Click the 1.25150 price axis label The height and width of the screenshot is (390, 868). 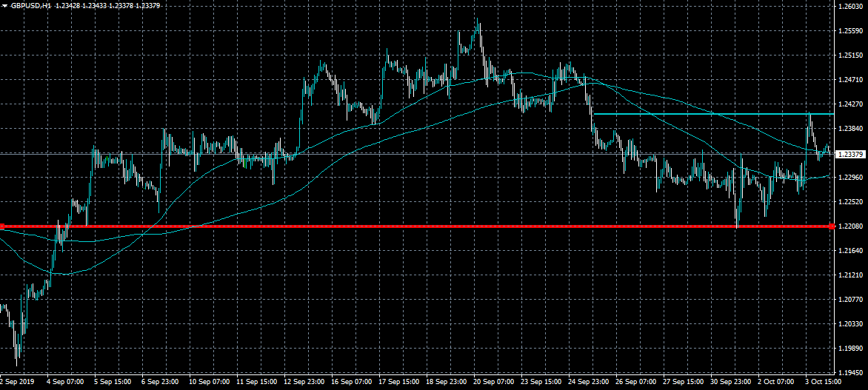pos(850,56)
